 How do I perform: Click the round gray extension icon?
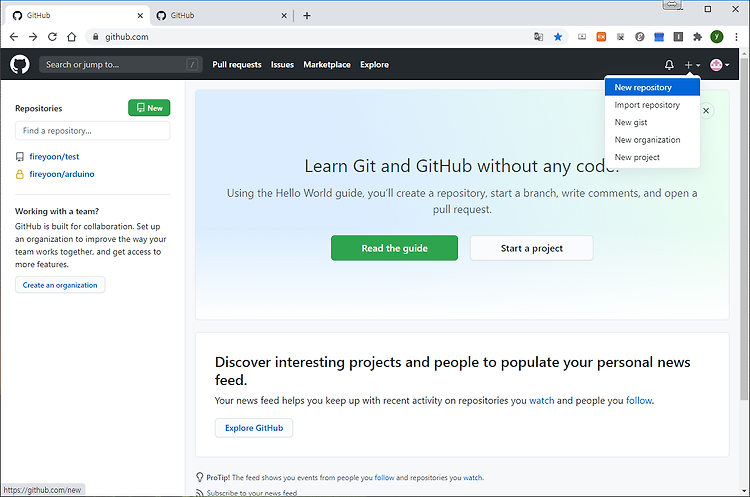[640, 37]
